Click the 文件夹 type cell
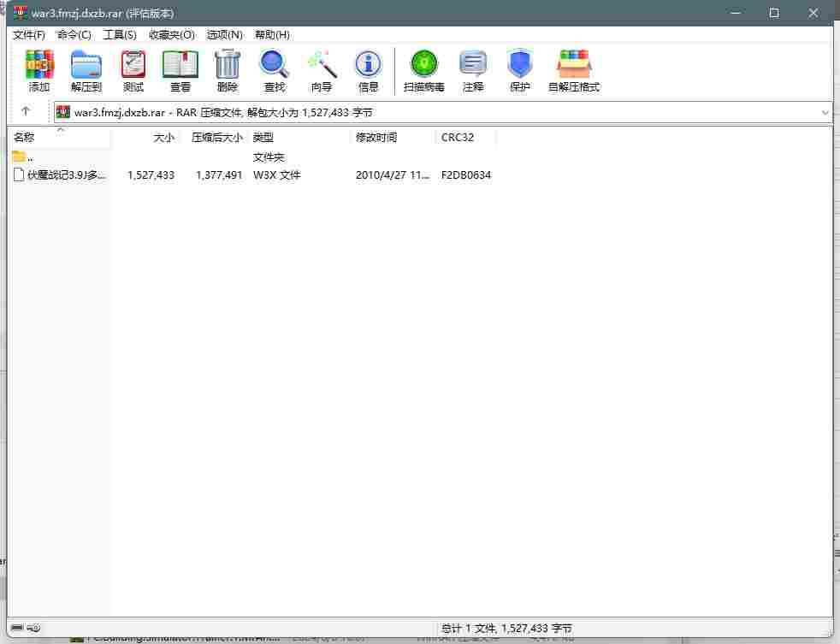This screenshot has width=840, height=644. [269, 157]
